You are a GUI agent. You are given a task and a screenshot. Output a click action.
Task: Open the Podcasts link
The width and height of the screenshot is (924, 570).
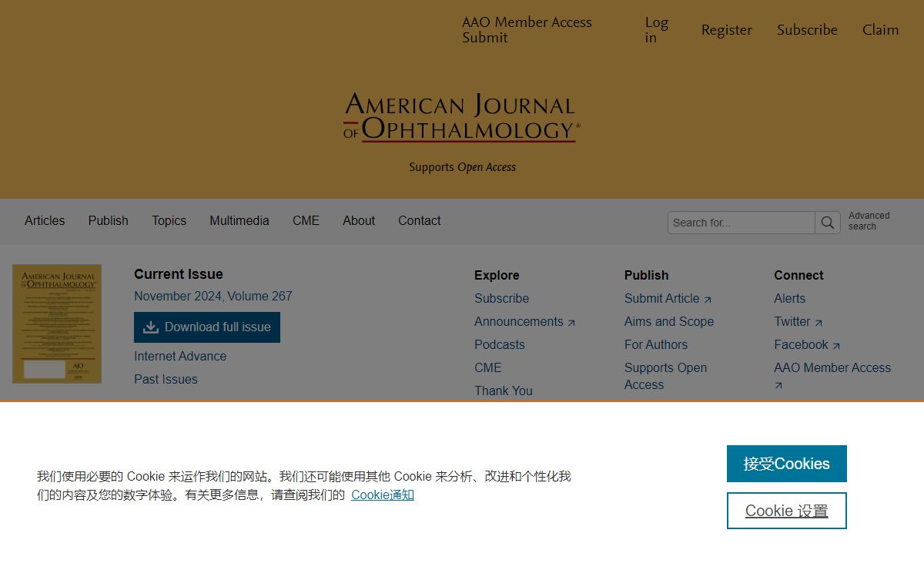click(x=500, y=344)
